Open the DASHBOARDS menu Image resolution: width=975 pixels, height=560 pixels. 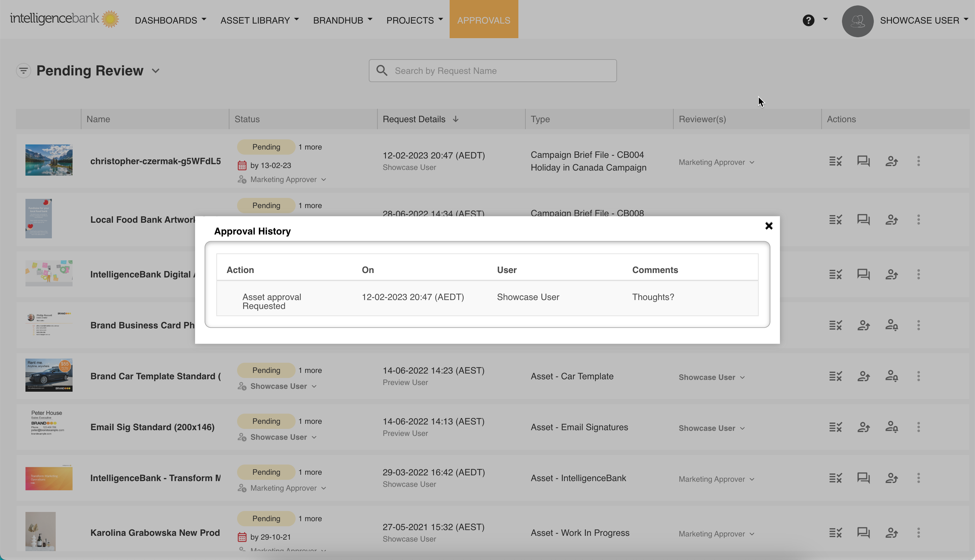pos(170,20)
